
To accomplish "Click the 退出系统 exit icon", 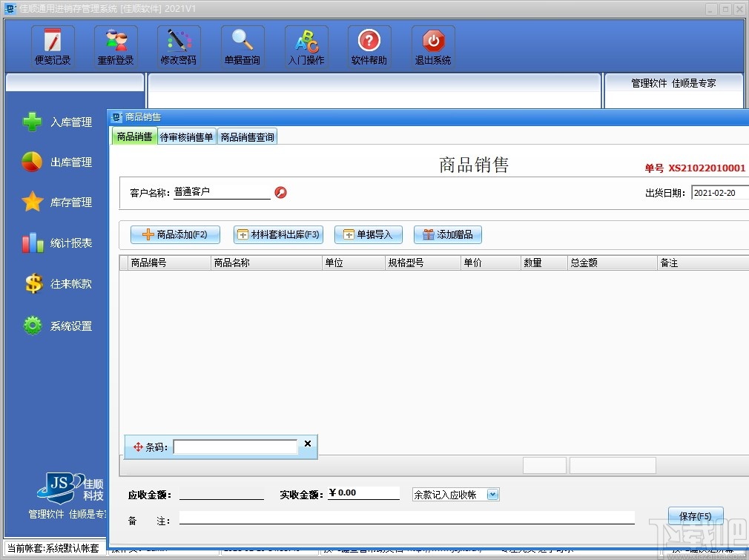I will point(432,45).
